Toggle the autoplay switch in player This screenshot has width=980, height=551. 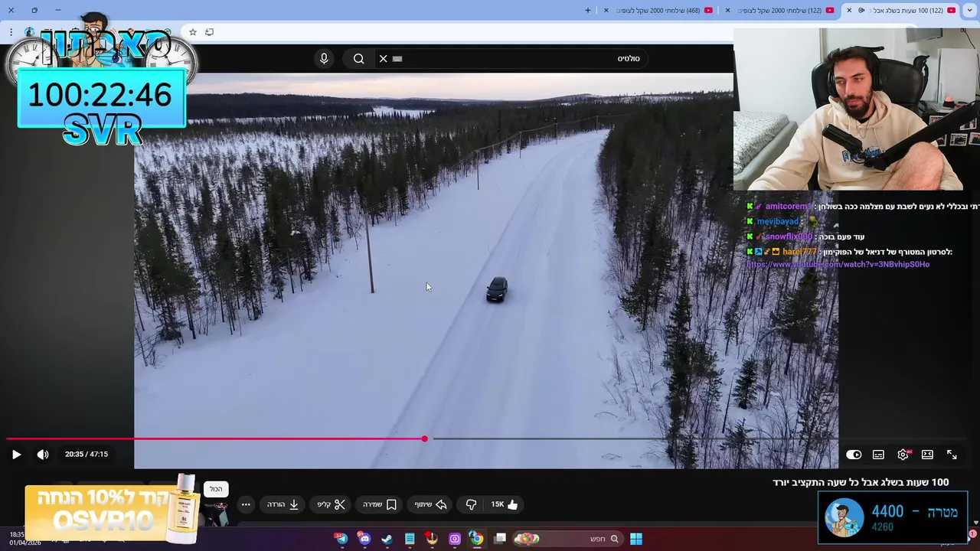[x=854, y=455]
